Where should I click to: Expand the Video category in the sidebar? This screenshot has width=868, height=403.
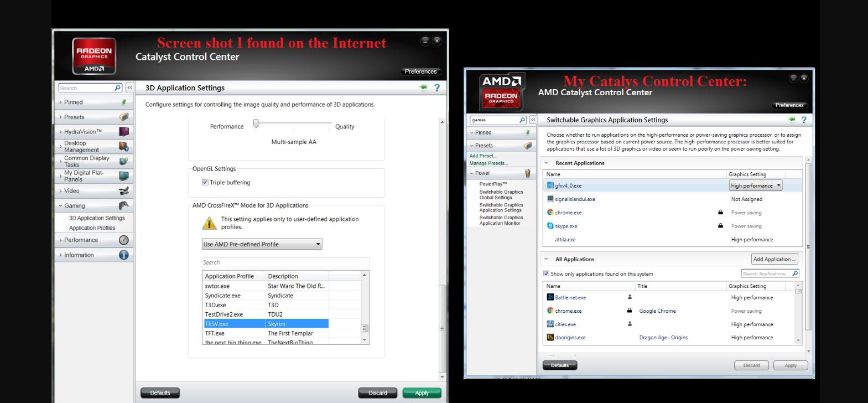point(61,191)
